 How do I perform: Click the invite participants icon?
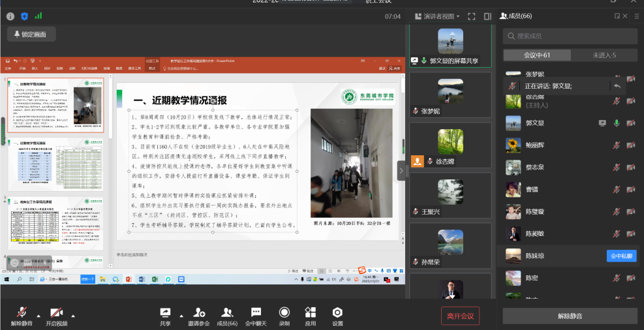click(199, 313)
